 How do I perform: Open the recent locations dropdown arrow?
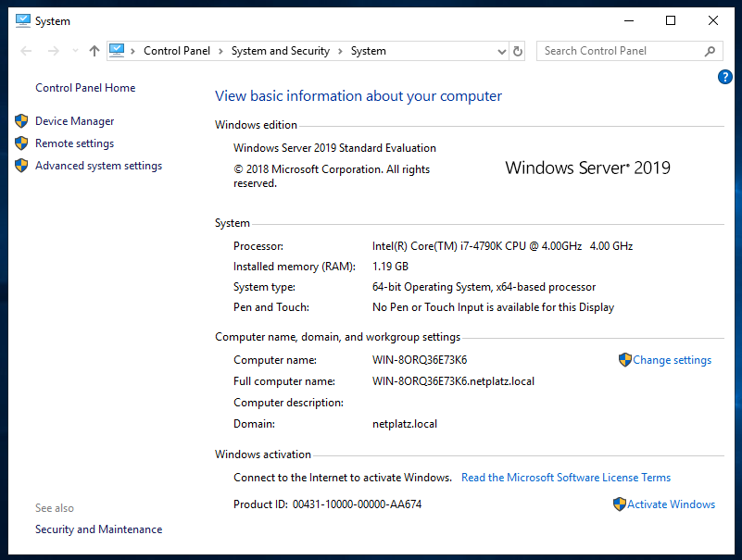coord(75,51)
